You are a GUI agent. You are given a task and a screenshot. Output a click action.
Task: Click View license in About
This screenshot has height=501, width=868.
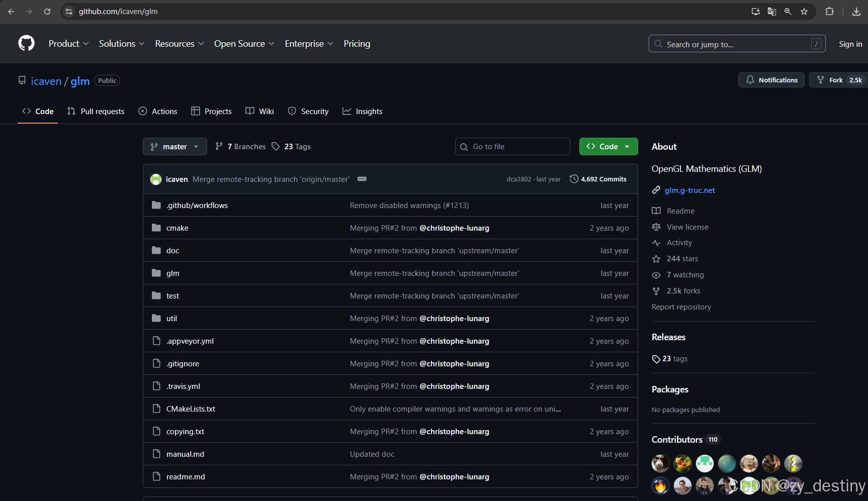pyautogui.click(x=687, y=227)
